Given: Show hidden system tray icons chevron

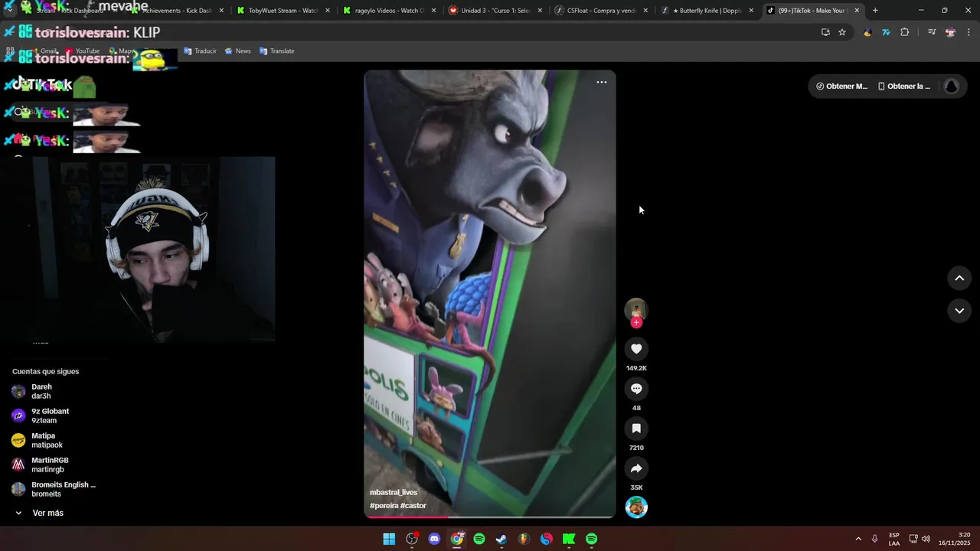Looking at the screenshot, I should (x=858, y=539).
